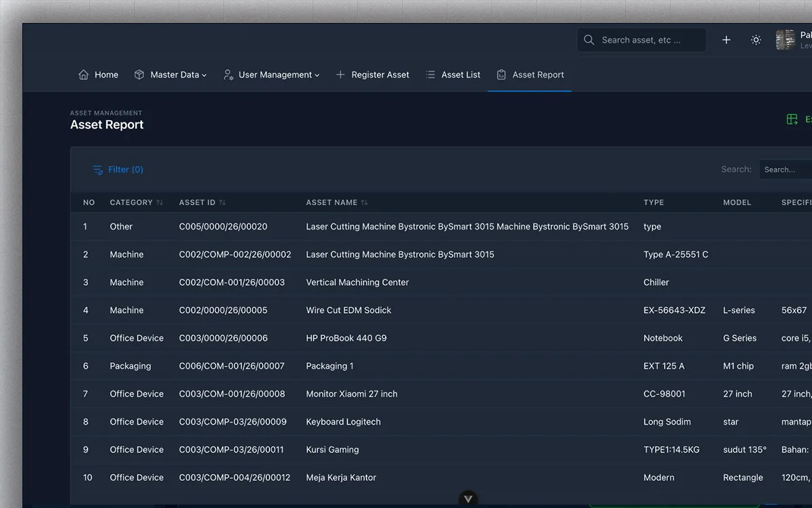The height and width of the screenshot is (508, 812).
Task: Open the Register Asset page
Action: coord(372,75)
